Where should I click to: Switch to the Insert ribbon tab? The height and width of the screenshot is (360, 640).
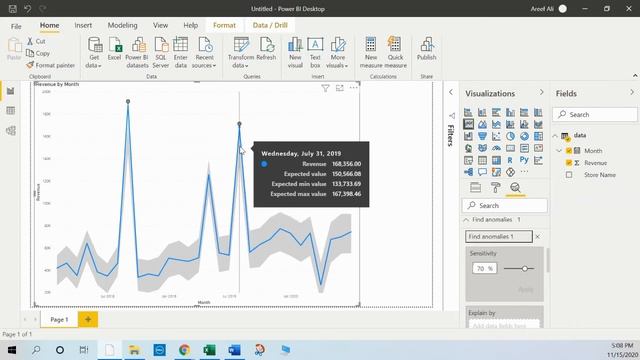click(83, 25)
